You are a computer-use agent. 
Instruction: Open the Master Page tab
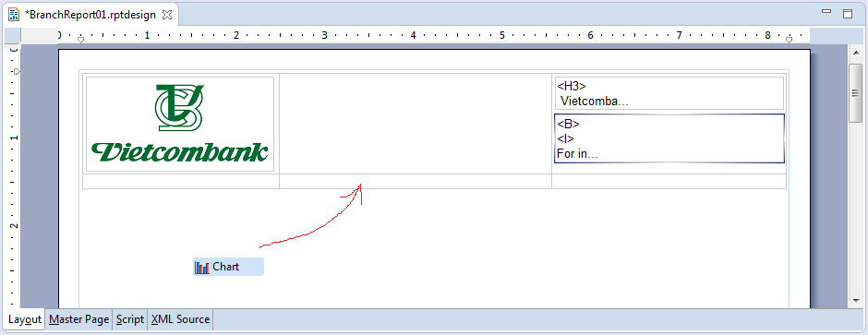pos(78,319)
